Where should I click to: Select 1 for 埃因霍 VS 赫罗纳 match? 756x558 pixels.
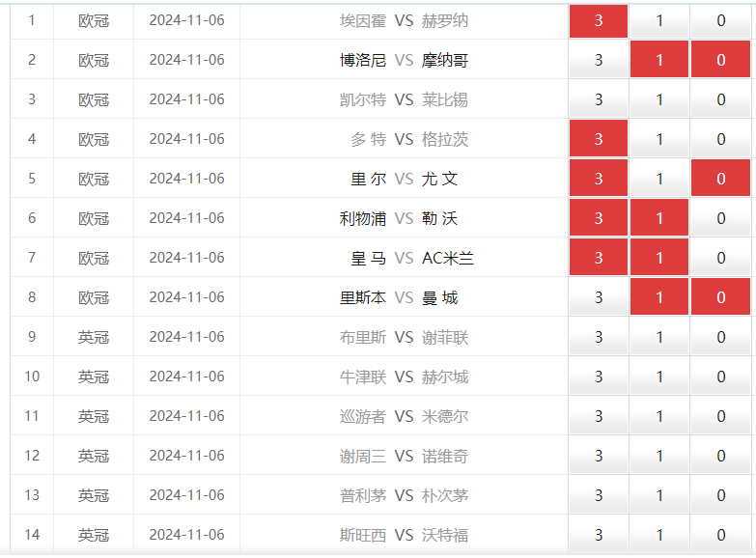[659, 20]
